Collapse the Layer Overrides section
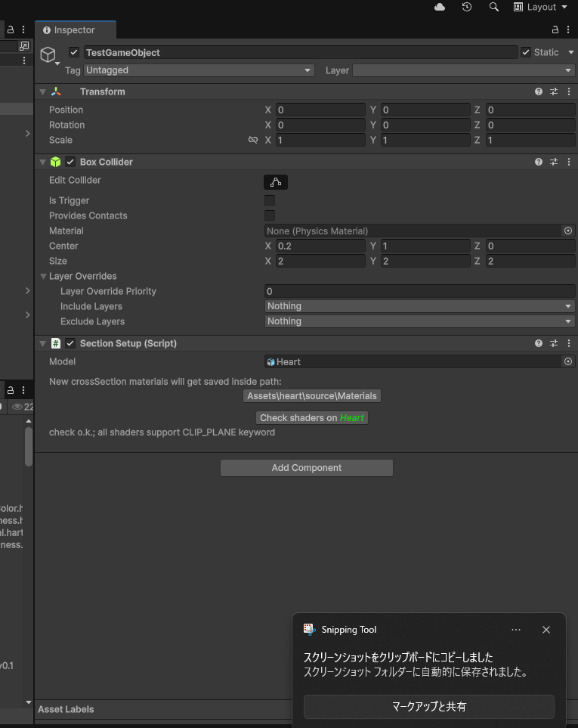 (44, 277)
